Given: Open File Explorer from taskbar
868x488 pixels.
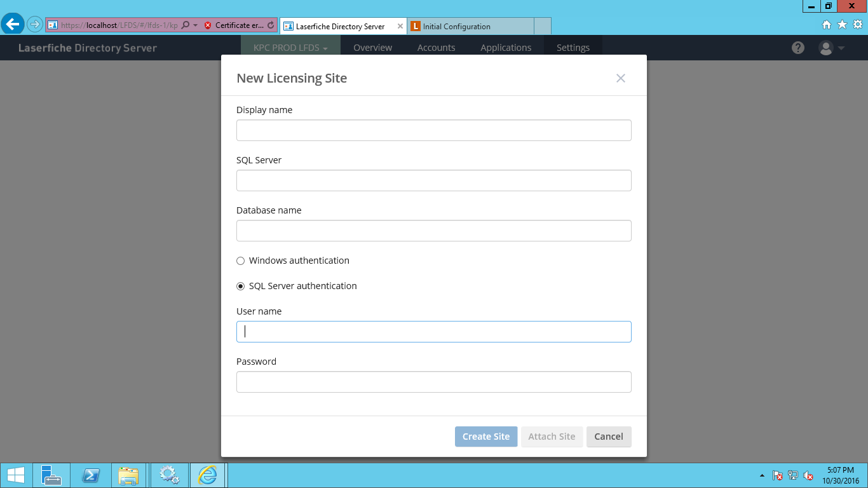Looking at the screenshot, I should pos(128,475).
